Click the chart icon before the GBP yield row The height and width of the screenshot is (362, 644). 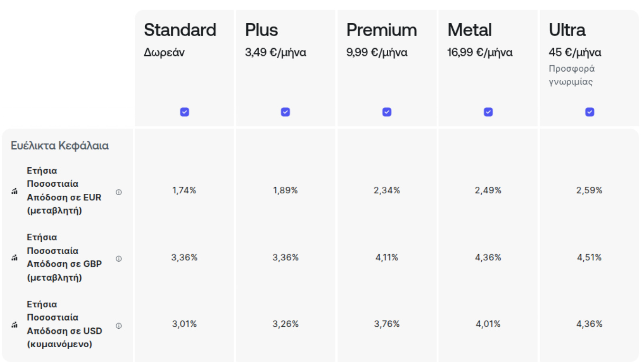(14, 258)
